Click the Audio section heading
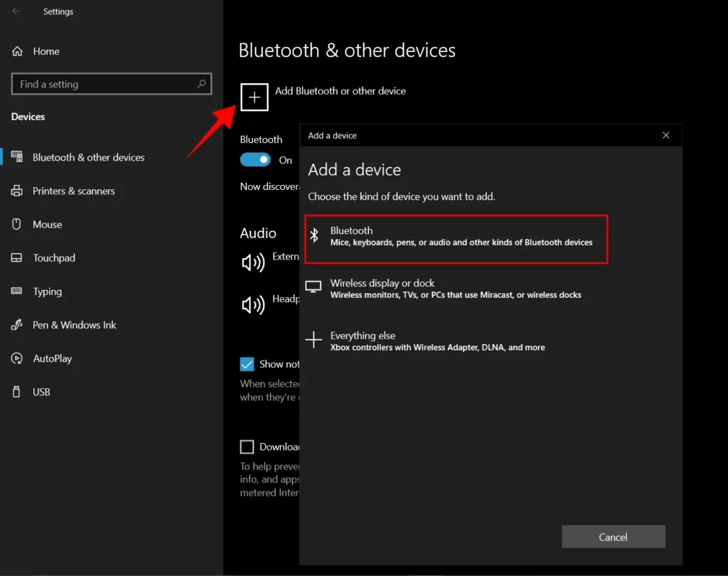Screen dimensions: 728x576 point(258,233)
